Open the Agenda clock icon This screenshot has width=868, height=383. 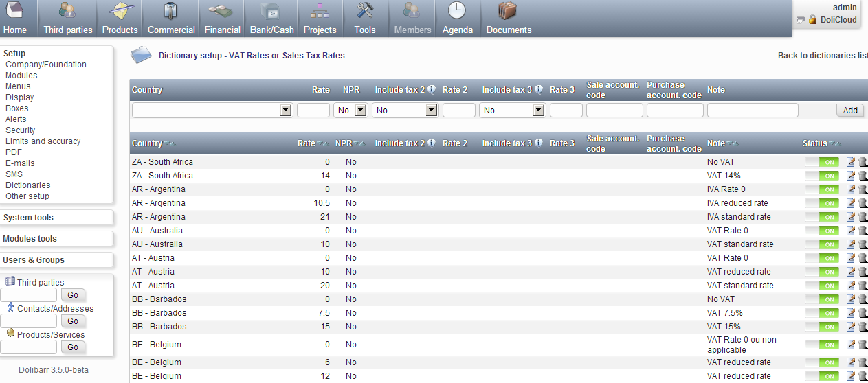click(x=457, y=11)
